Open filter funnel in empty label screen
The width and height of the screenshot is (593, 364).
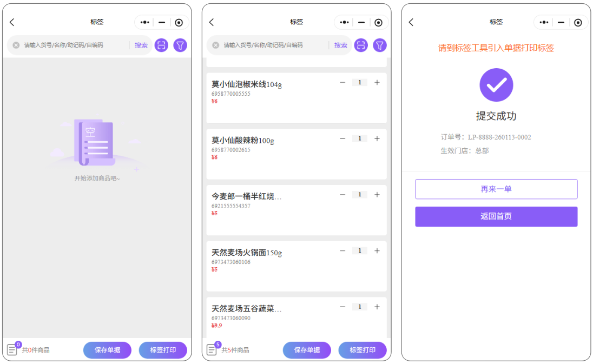click(180, 45)
